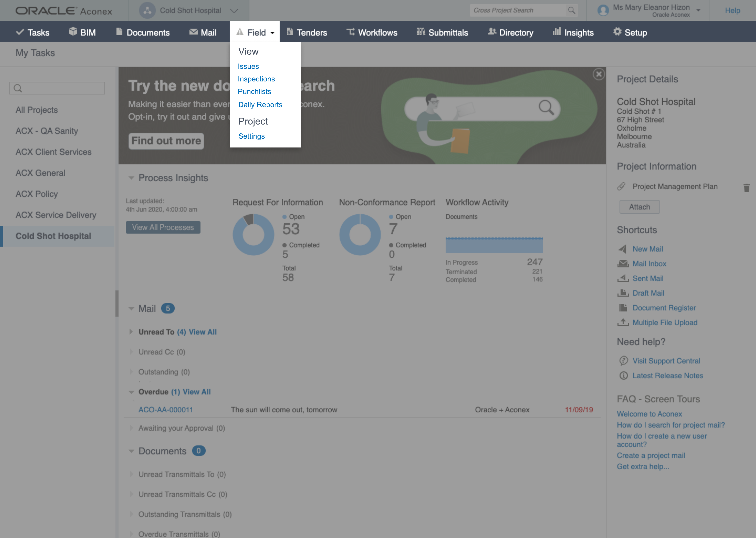Select Issues from the Field menu

coord(248,66)
